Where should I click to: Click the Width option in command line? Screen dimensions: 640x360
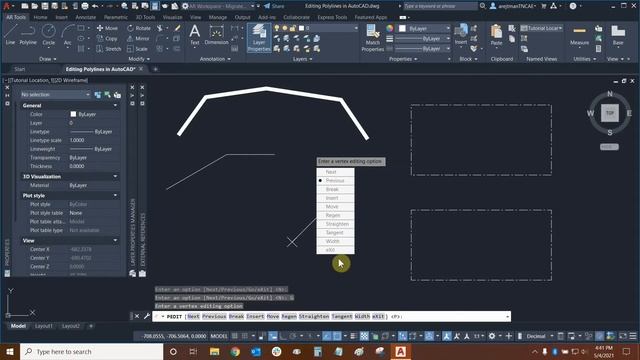[362, 316]
